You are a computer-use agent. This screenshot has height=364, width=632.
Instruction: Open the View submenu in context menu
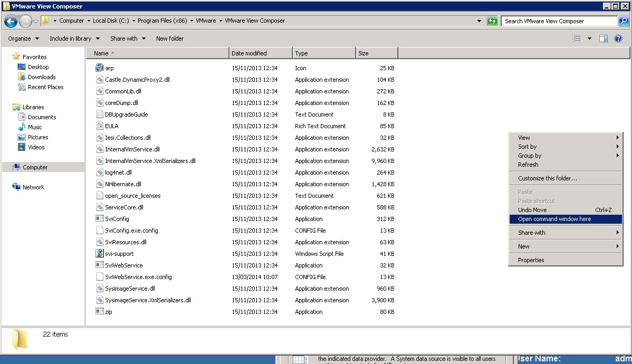(566, 138)
